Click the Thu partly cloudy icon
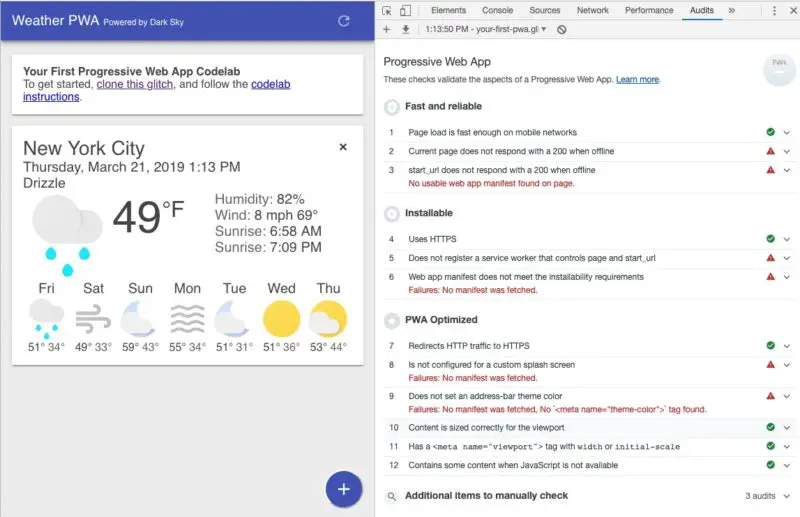Screen dimensions: 800x517 [x=328, y=319]
